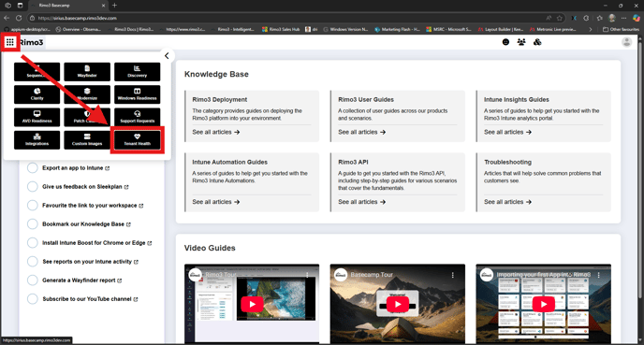644x345 pixels.
Task: Open a new browser tab
Action: [x=114, y=6]
